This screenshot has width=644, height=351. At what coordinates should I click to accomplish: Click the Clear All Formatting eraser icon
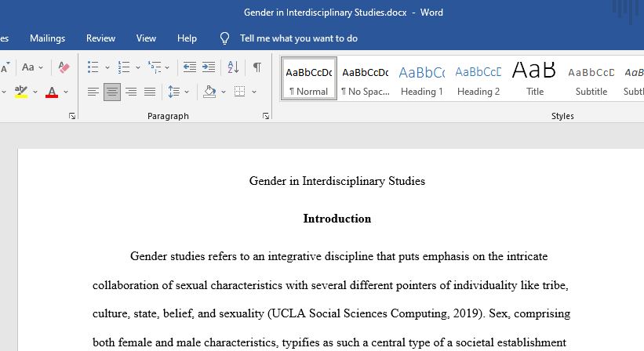(64, 67)
